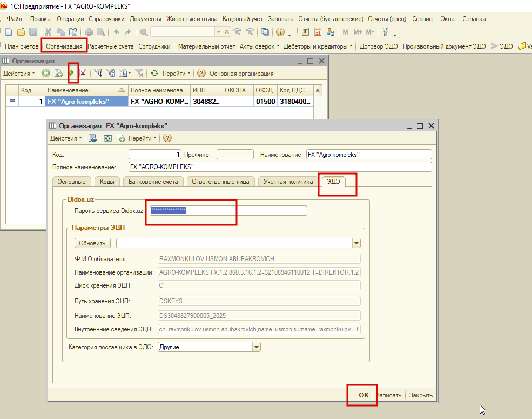Switch to the Банковские счета tab
Screen dimensions: 532x419
coord(153,182)
